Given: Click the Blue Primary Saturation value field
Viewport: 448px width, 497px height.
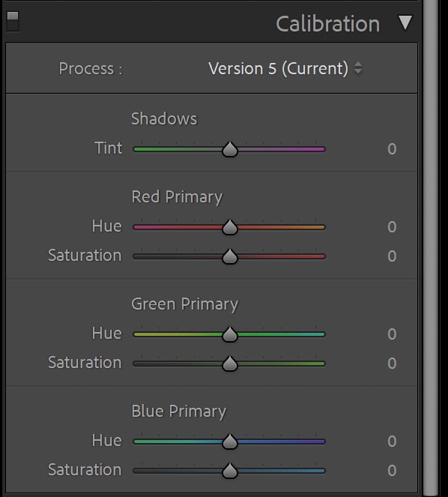Looking at the screenshot, I should 392,470.
